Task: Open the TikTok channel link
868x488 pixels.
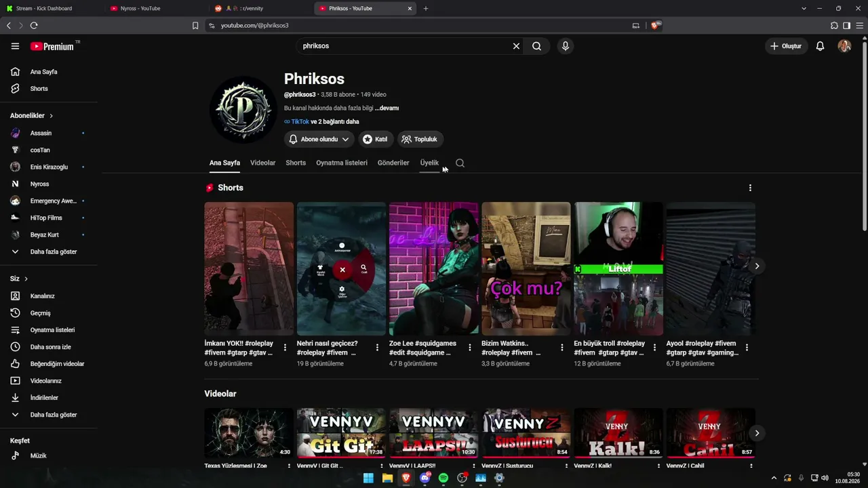Action: 300,122
